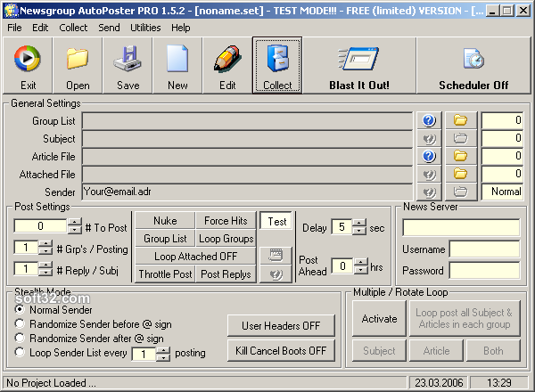The image size is (535, 392).
Task: Increase Delay seconds spinner
Action: pyautogui.click(x=359, y=224)
